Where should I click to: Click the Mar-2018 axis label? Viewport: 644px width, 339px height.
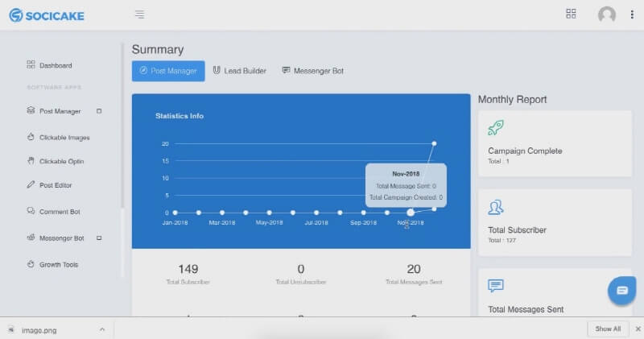[x=222, y=222]
